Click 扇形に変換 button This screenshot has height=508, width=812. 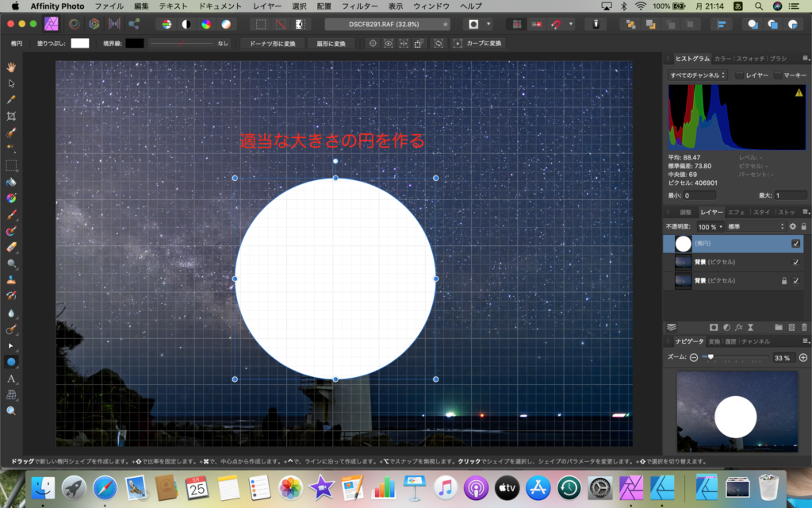click(x=331, y=44)
